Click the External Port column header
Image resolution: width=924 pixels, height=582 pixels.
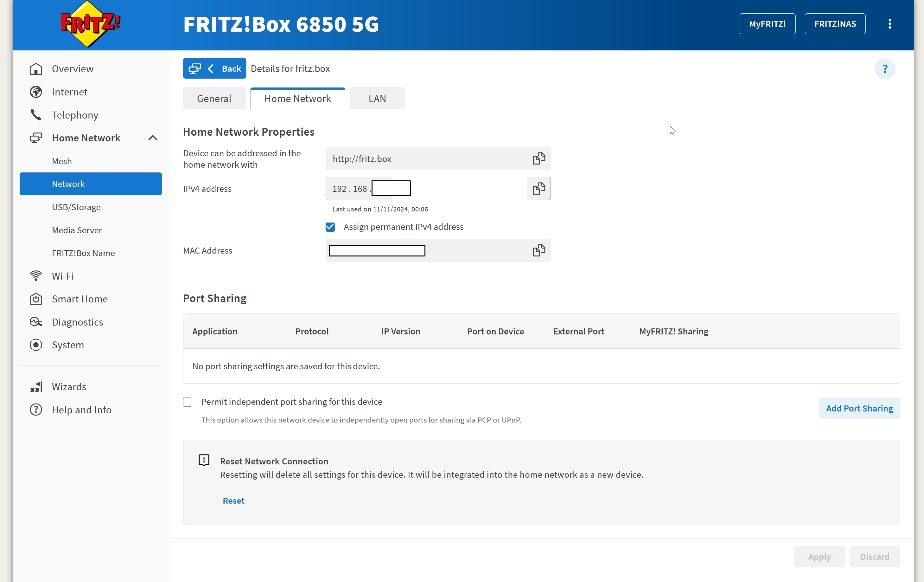(579, 331)
